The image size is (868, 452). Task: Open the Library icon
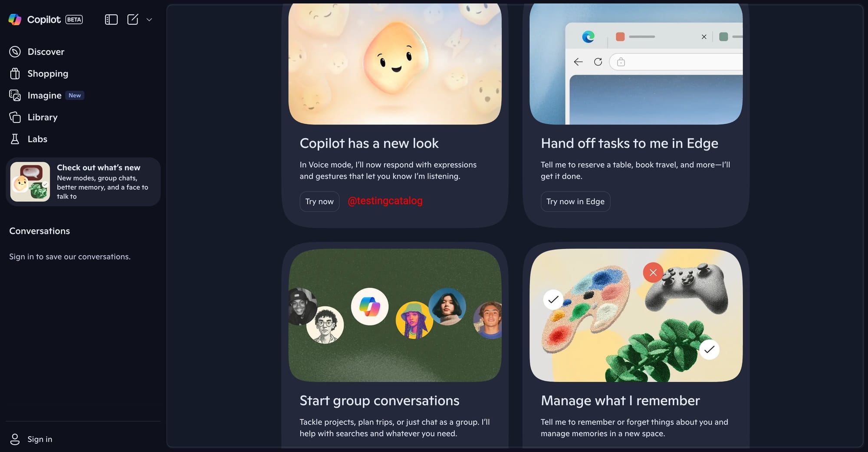tap(15, 117)
